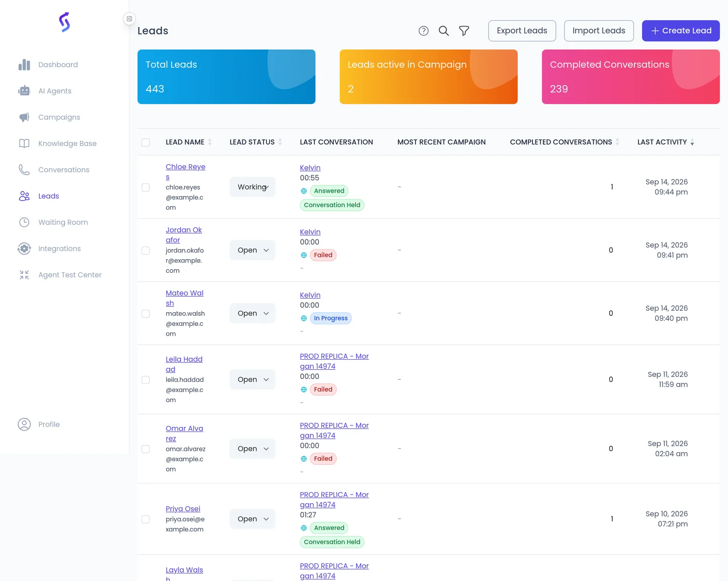Open Kelvin conversation link in Chloe row
728x581 pixels.
tap(310, 168)
